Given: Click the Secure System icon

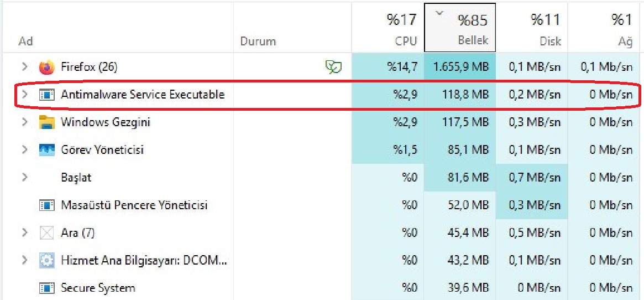Looking at the screenshot, I should click(x=47, y=288).
